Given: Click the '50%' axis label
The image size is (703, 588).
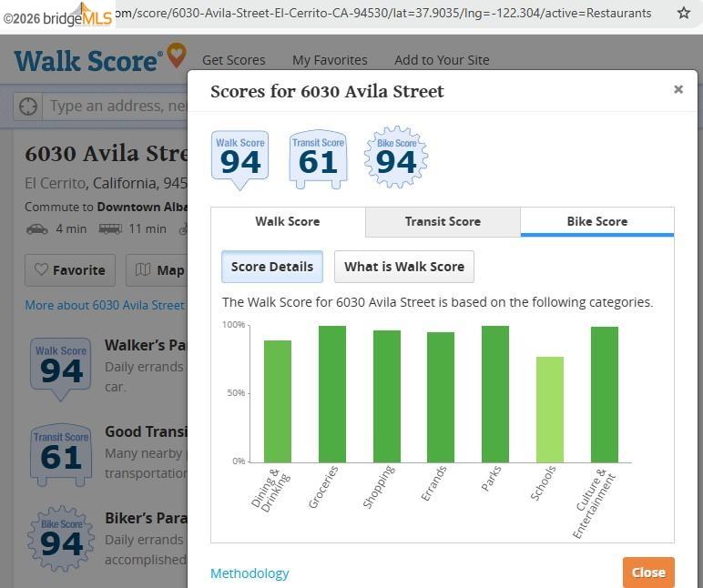Looking at the screenshot, I should (x=236, y=393).
